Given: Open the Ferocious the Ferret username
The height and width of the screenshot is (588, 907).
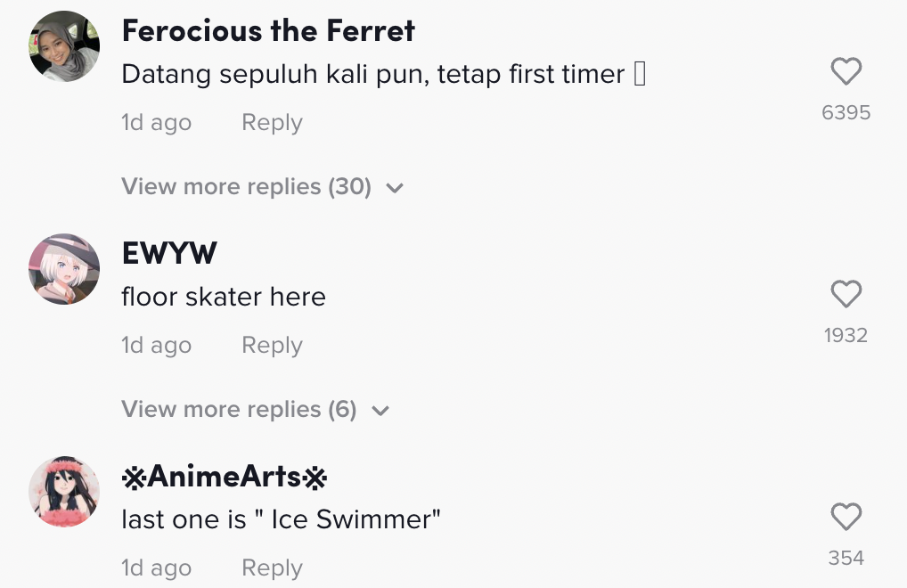Looking at the screenshot, I should pyautogui.click(x=268, y=31).
